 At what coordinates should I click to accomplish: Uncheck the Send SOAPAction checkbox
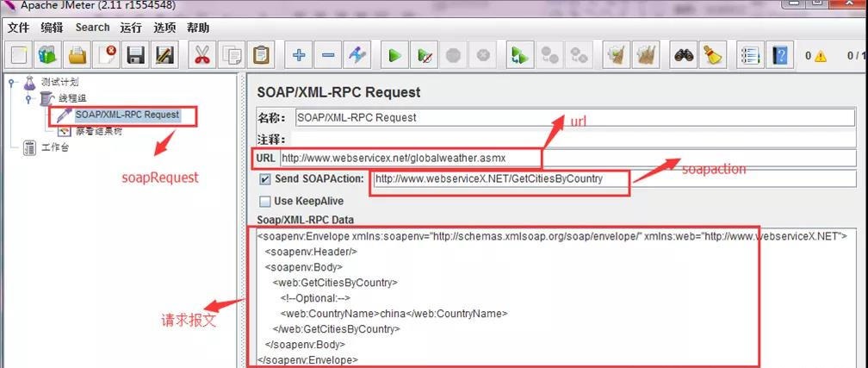coord(265,179)
